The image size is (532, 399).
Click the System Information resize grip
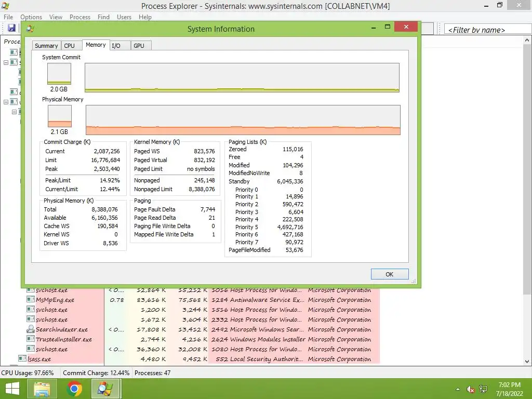(x=414, y=281)
